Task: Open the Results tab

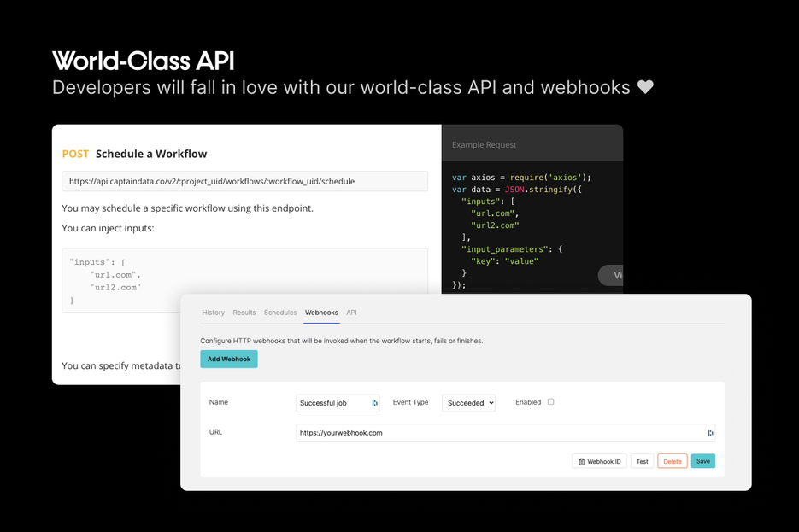Action: tap(244, 313)
